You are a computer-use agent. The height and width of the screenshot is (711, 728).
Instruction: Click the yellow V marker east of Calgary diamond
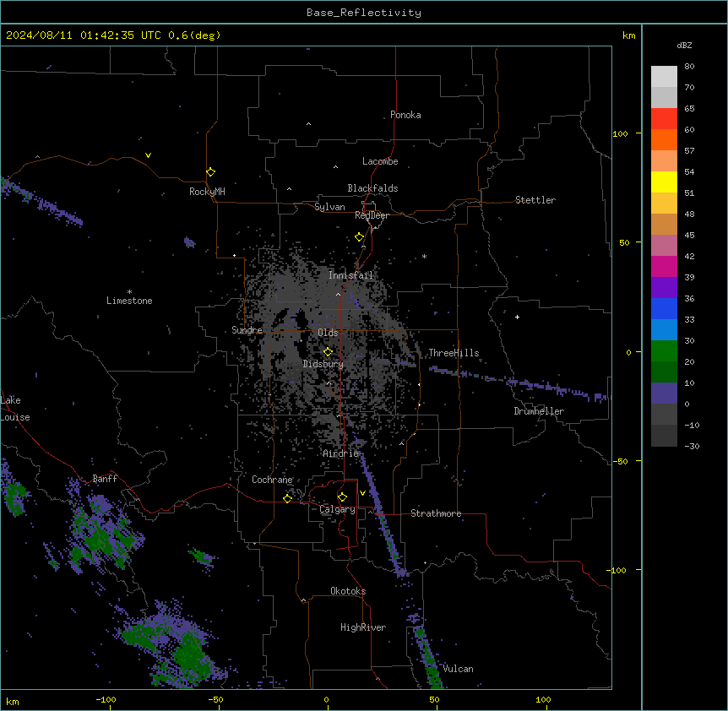tap(362, 493)
